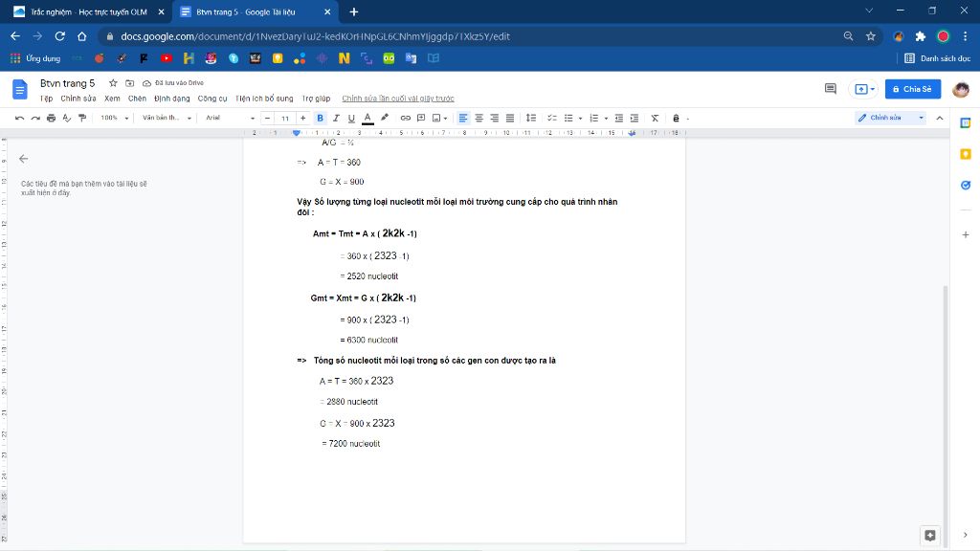
Task: Open line and paragraph spacing
Action: 530,118
